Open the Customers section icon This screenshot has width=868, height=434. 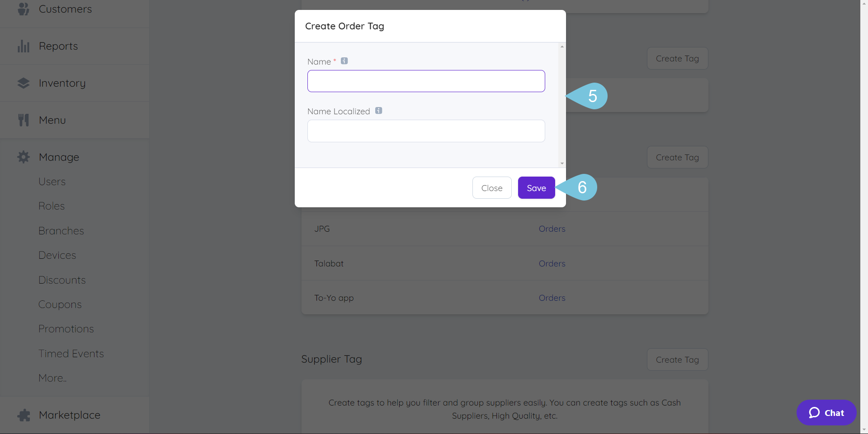(23, 9)
